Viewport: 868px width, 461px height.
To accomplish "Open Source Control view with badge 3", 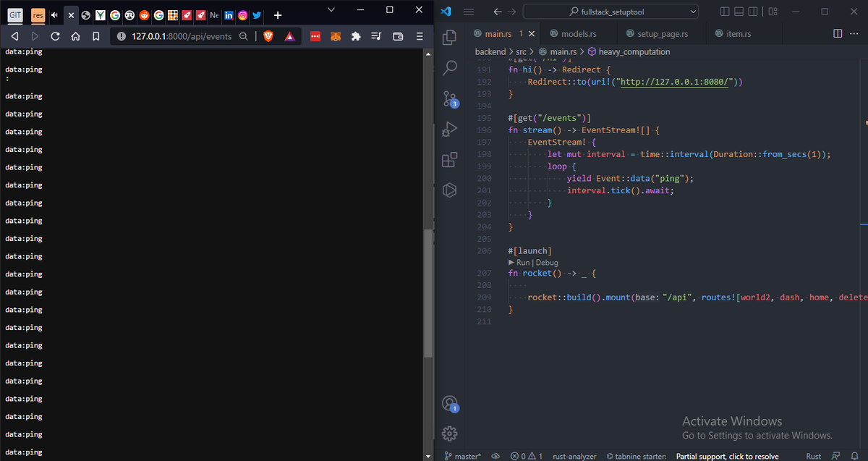I will click(449, 99).
